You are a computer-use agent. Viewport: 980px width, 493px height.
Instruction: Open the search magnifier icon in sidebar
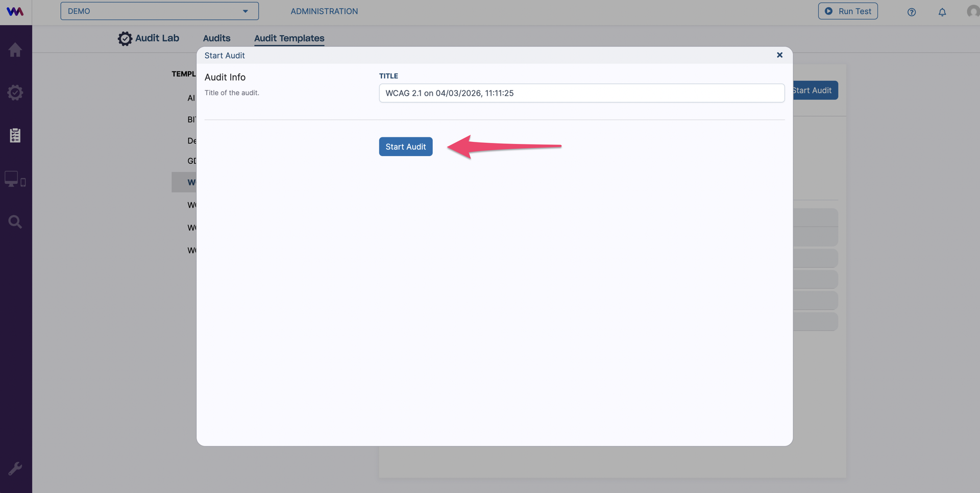pos(15,221)
